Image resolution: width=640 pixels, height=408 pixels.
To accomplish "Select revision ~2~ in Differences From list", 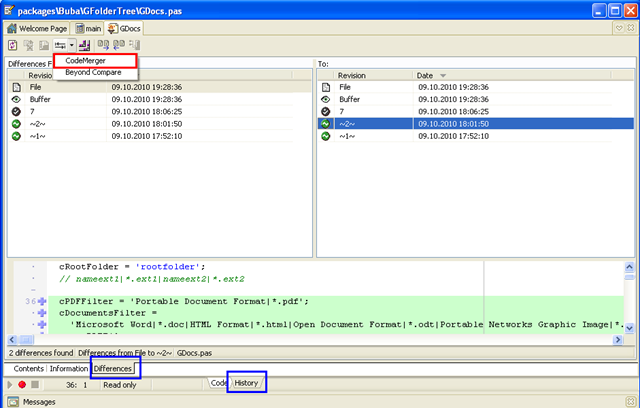I will (x=160, y=124).
